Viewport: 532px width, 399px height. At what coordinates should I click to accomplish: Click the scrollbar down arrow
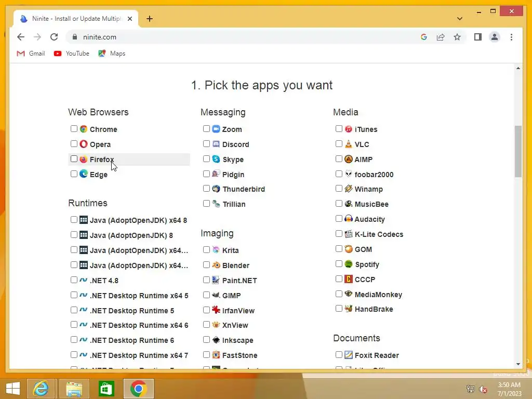click(518, 364)
